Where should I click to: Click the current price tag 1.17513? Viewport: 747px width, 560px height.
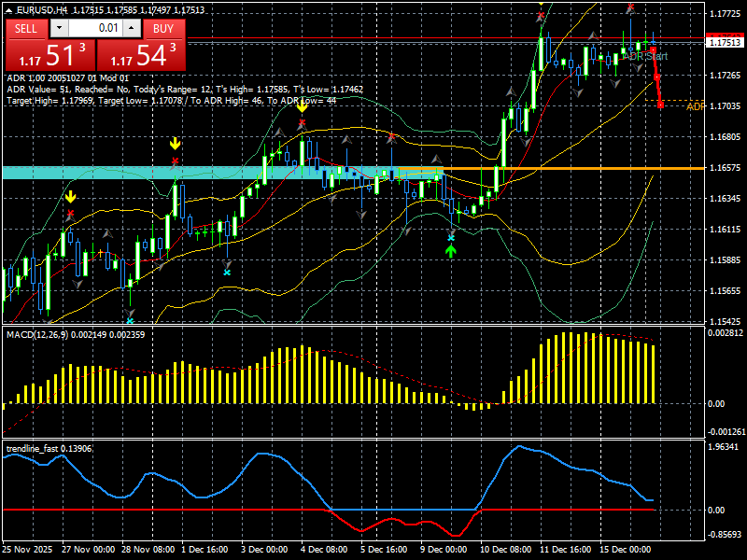(x=725, y=42)
